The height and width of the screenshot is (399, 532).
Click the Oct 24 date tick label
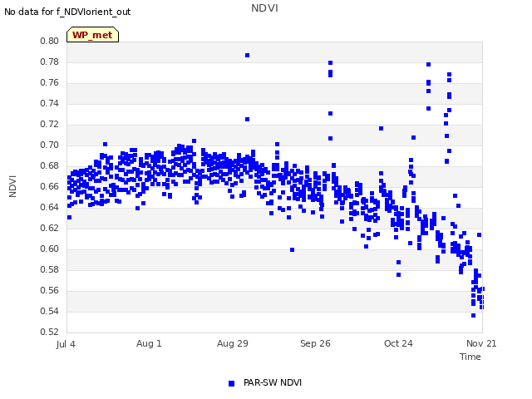pos(398,343)
